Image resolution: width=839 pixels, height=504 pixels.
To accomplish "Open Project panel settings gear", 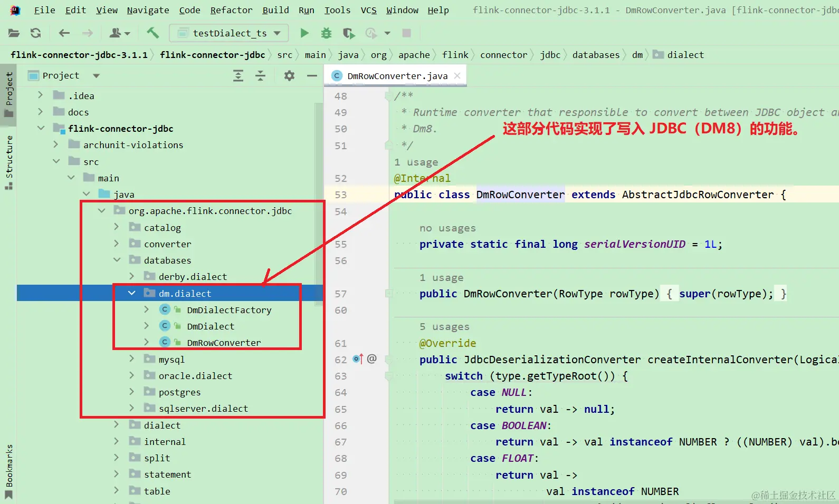I will (x=289, y=76).
